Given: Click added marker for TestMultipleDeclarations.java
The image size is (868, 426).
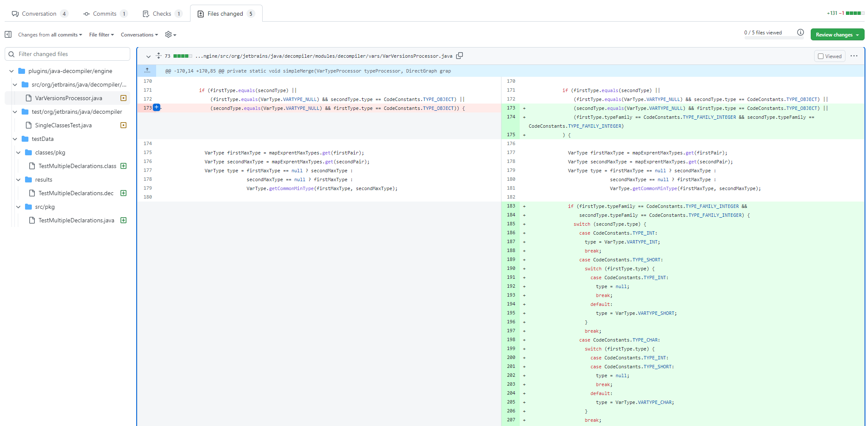Looking at the screenshot, I should click(x=123, y=220).
